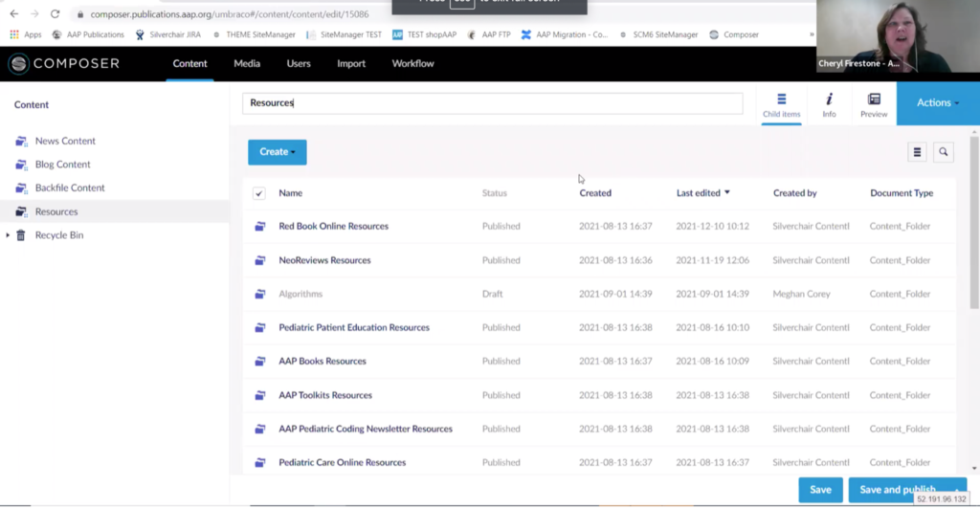Viewport: 980px width, 508px height.
Task: Click the browser reload icon
Action: (55, 14)
